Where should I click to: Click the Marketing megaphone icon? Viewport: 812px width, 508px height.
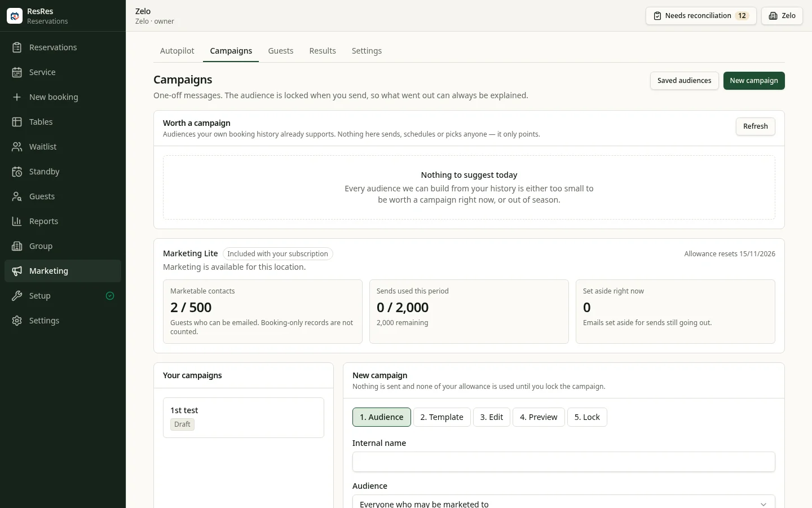17,271
